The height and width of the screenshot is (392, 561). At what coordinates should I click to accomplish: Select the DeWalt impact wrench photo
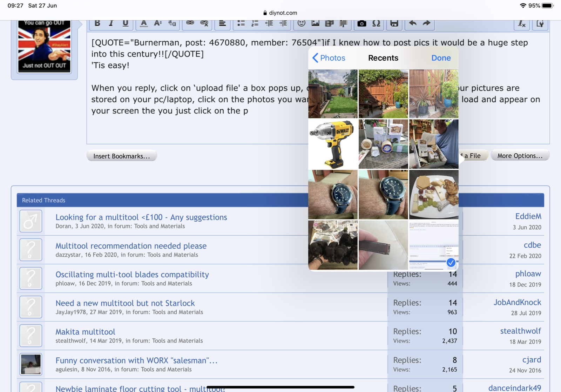tap(333, 144)
